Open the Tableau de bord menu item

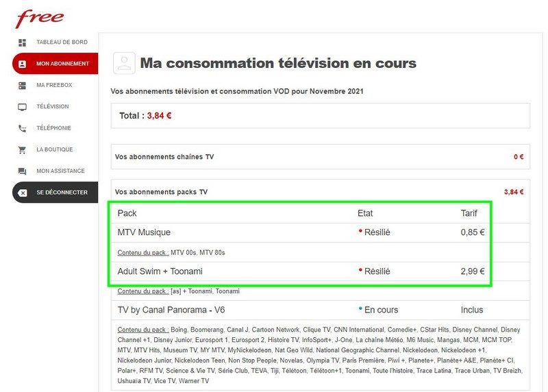coord(62,42)
